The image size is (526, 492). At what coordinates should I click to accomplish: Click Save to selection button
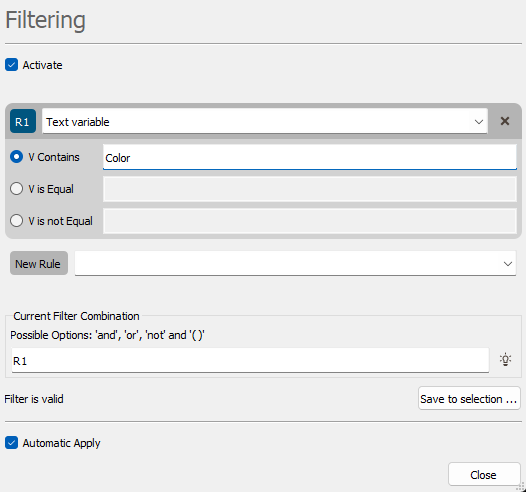[x=469, y=398]
